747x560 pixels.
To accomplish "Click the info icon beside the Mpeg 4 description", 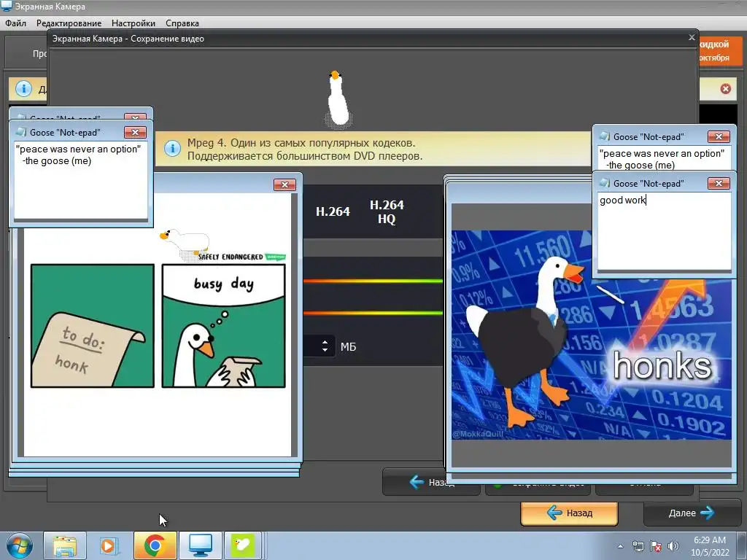I will pyautogui.click(x=172, y=149).
